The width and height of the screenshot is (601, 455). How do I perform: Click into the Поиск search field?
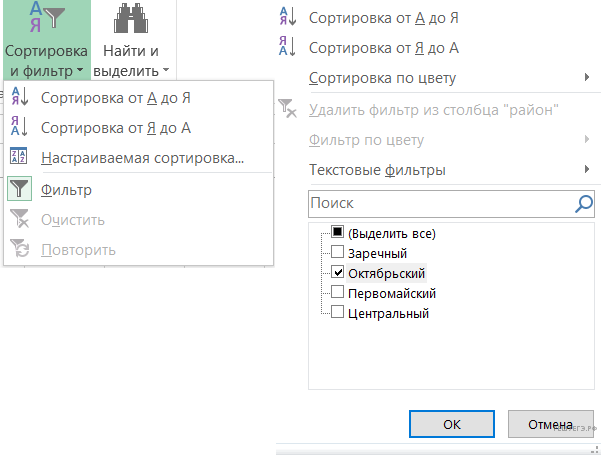pyautogui.click(x=438, y=204)
